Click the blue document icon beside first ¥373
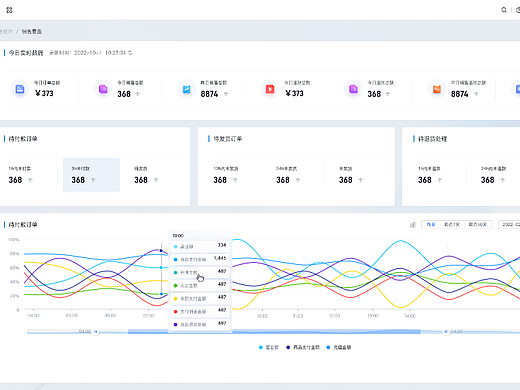The image size is (520, 390). click(20, 89)
